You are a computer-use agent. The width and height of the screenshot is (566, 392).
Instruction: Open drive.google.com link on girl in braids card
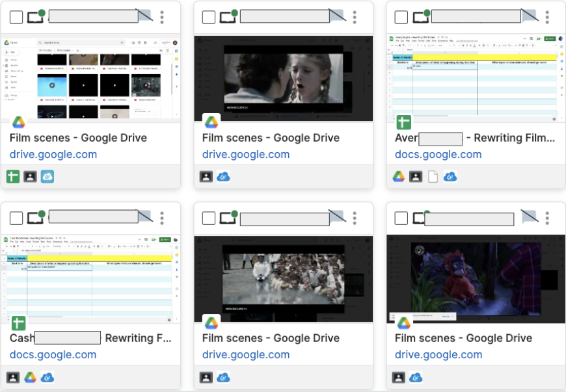pyautogui.click(x=246, y=154)
